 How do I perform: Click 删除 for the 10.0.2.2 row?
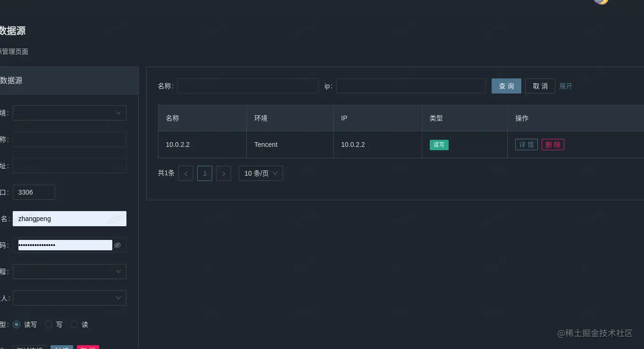pos(553,145)
